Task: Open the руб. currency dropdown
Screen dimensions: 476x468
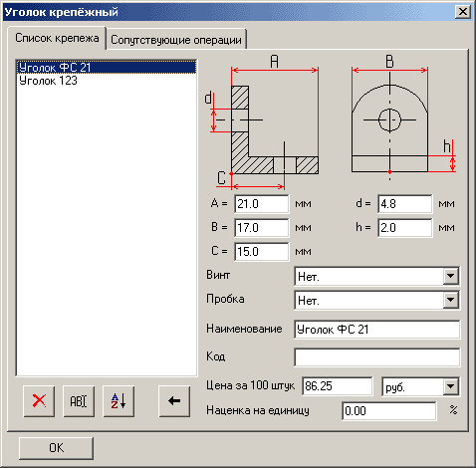Action: (451, 386)
